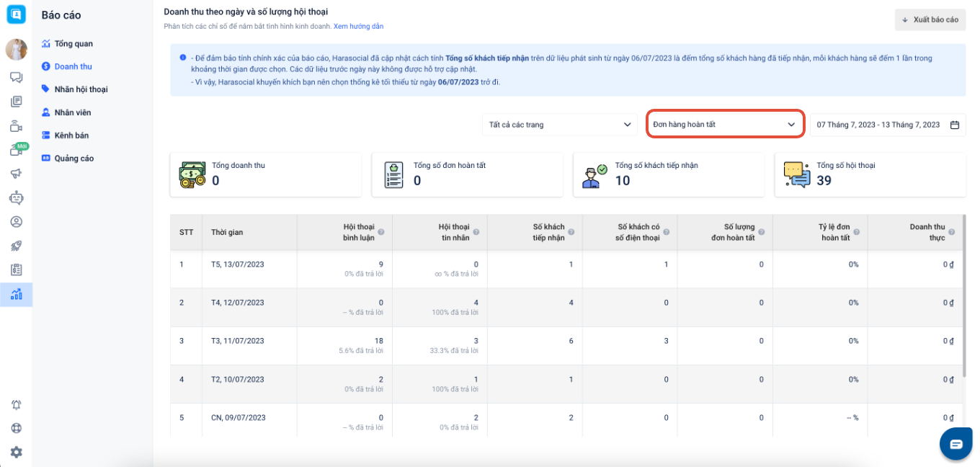This screenshot has height=467, width=980.
Task: Open the floating chat support bubble
Action: click(956, 444)
